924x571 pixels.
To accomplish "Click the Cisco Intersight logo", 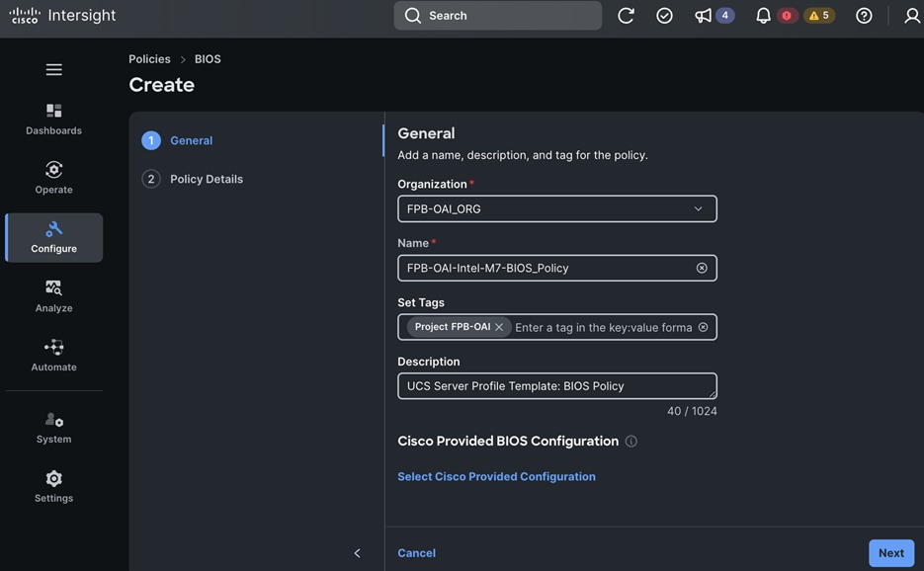I will [62, 16].
